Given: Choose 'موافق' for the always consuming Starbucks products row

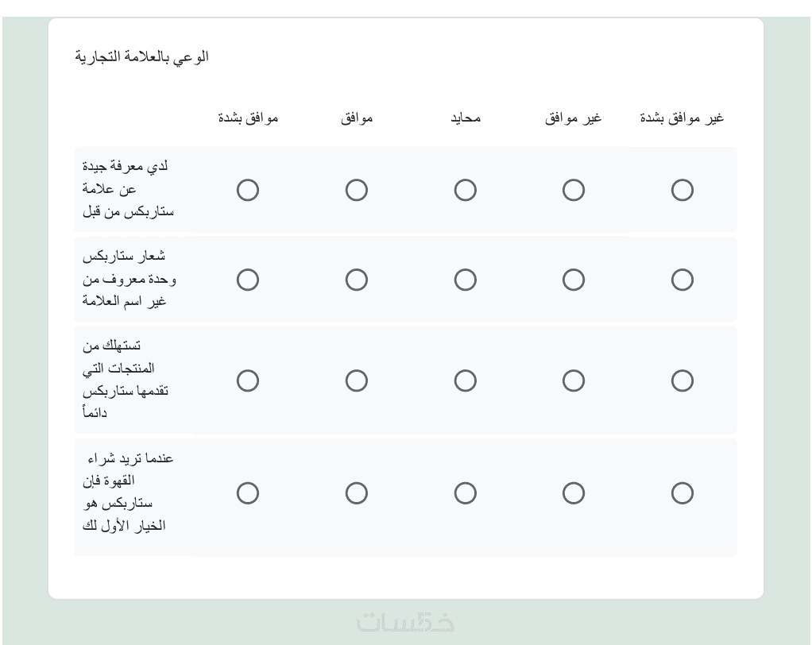Looking at the screenshot, I should (x=357, y=380).
